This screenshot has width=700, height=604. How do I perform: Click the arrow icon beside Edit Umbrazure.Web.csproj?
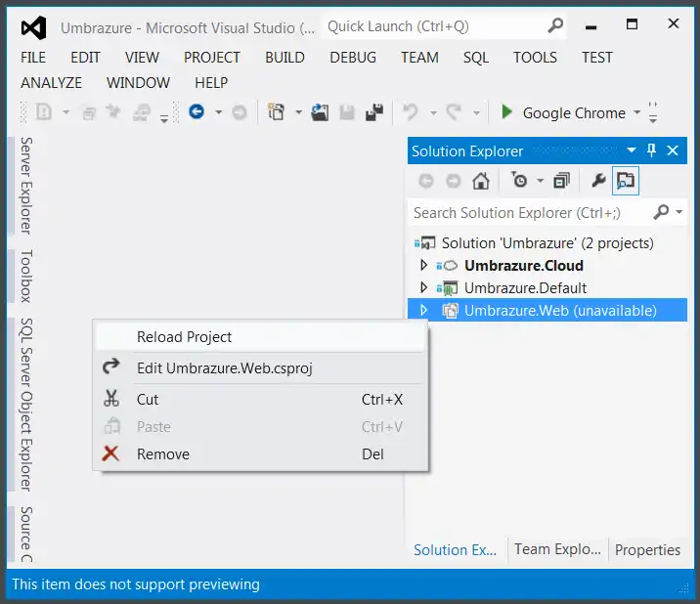111,367
